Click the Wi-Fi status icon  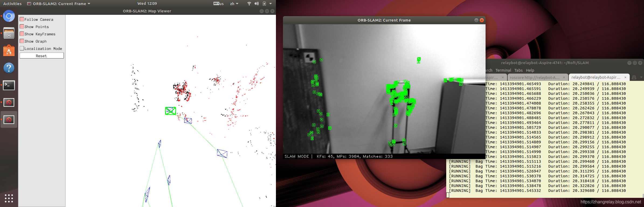(249, 4)
